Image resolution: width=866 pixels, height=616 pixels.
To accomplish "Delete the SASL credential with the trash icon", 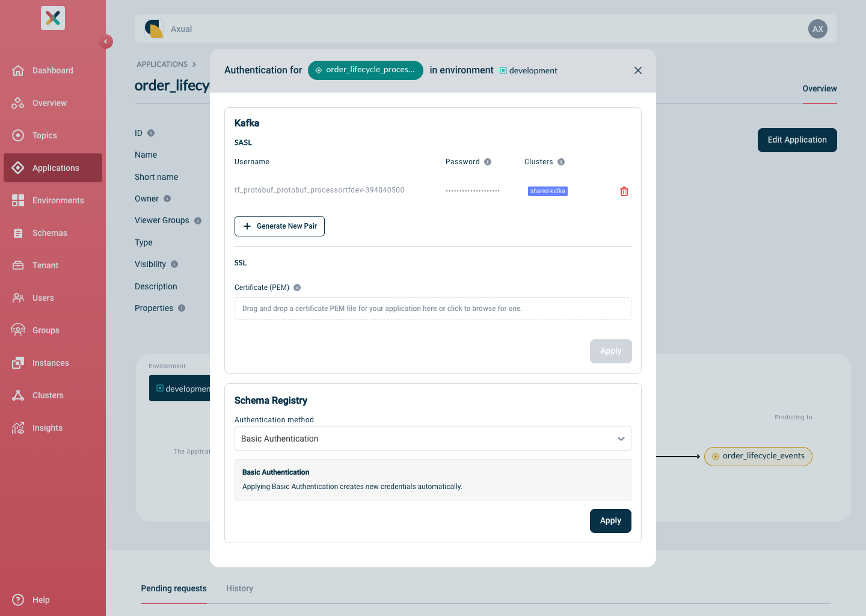I will (x=624, y=191).
